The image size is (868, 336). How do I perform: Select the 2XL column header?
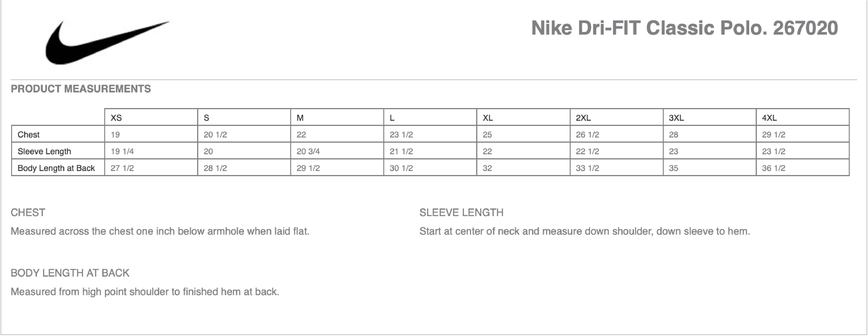click(583, 118)
